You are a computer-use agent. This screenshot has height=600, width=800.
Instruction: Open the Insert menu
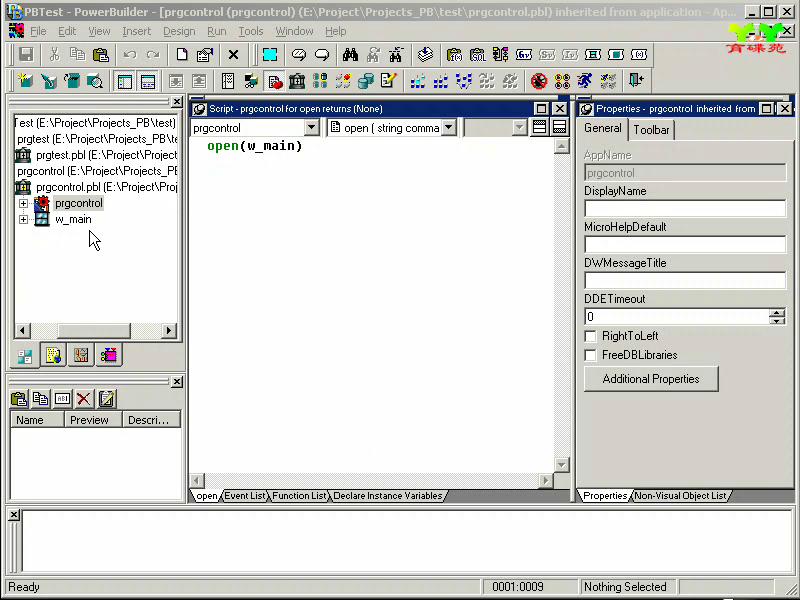[137, 31]
